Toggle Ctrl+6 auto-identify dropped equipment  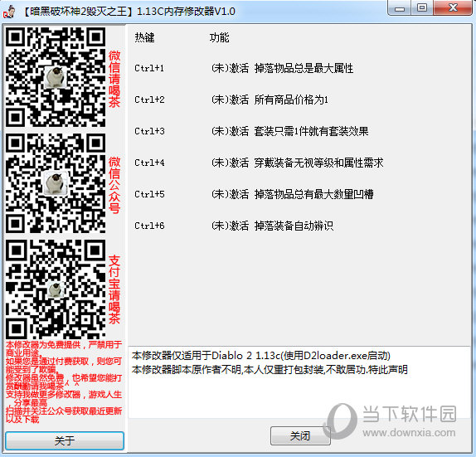point(230,226)
